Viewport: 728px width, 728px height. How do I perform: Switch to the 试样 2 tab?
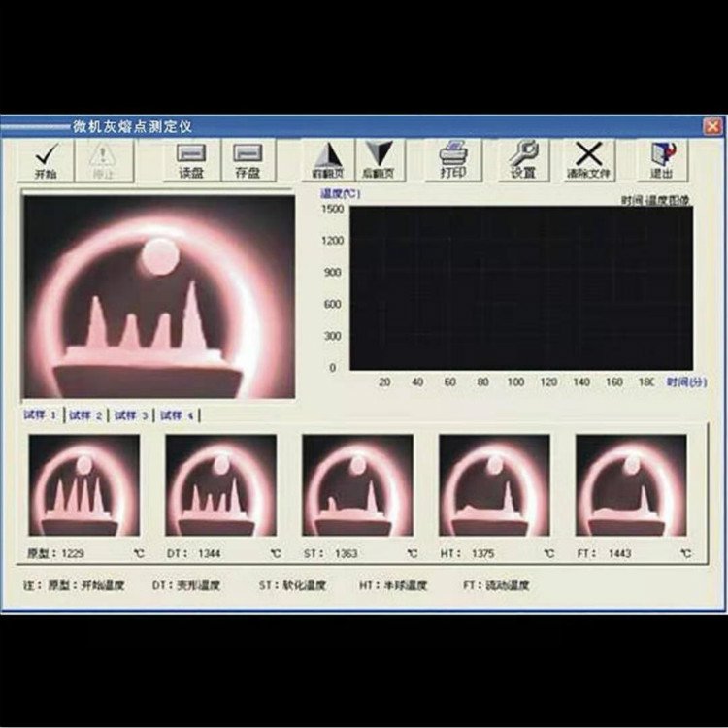(86, 415)
